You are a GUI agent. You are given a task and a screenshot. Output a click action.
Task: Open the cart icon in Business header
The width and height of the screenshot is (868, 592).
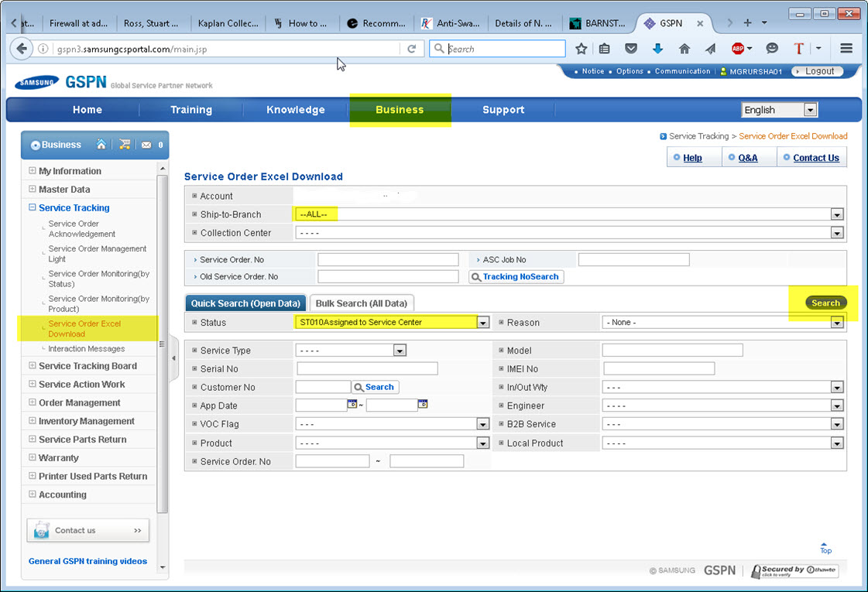tap(124, 145)
